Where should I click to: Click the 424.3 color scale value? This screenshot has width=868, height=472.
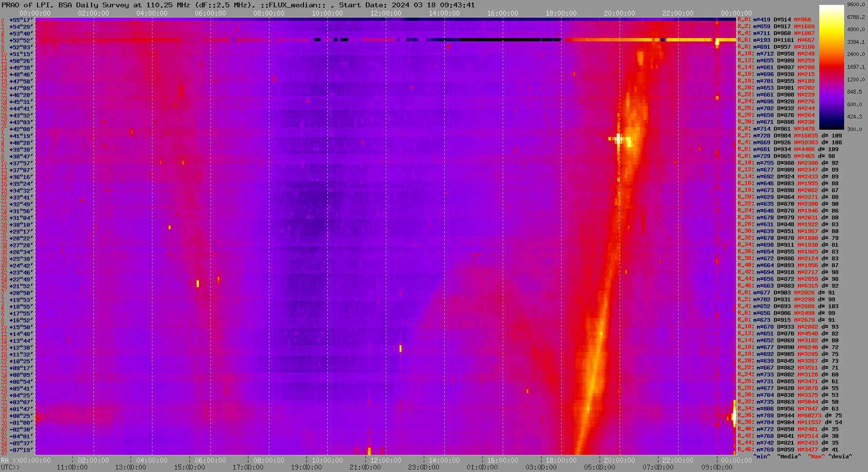[x=854, y=117]
